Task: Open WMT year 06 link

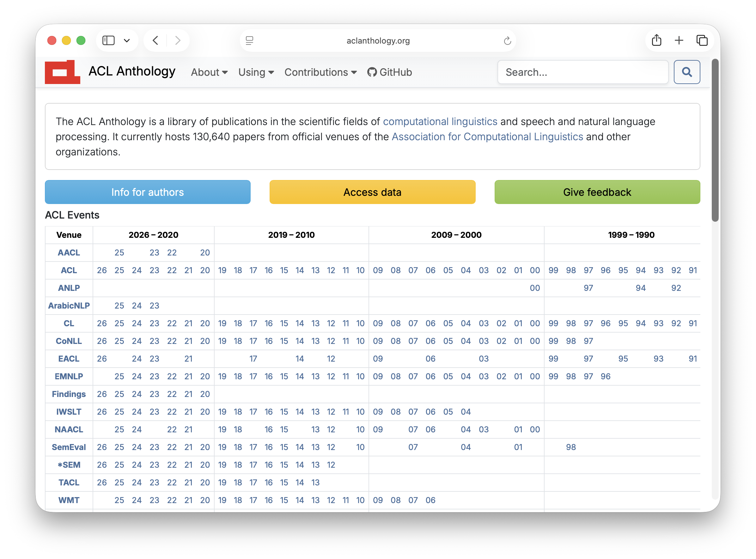Action: pyautogui.click(x=430, y=500)
